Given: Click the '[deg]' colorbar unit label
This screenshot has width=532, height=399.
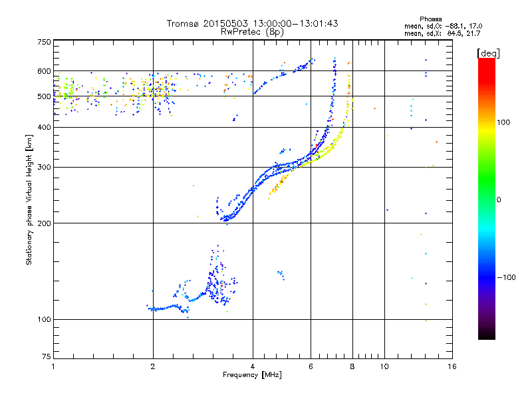Looking at the screenshot, I should click(488, 53).
